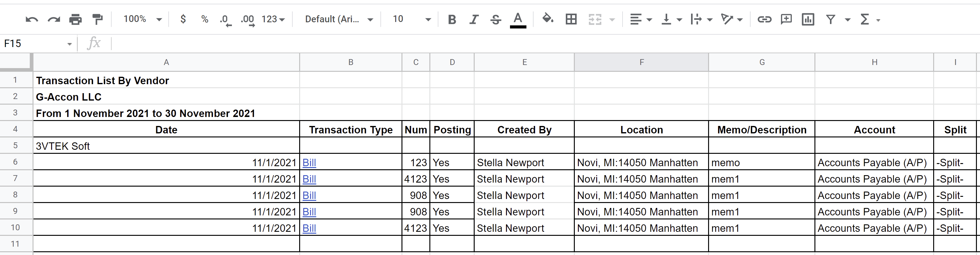This screenshot has width=980, height=255.
Task: Open the Bill link in row 6
Action: [309, 162]
